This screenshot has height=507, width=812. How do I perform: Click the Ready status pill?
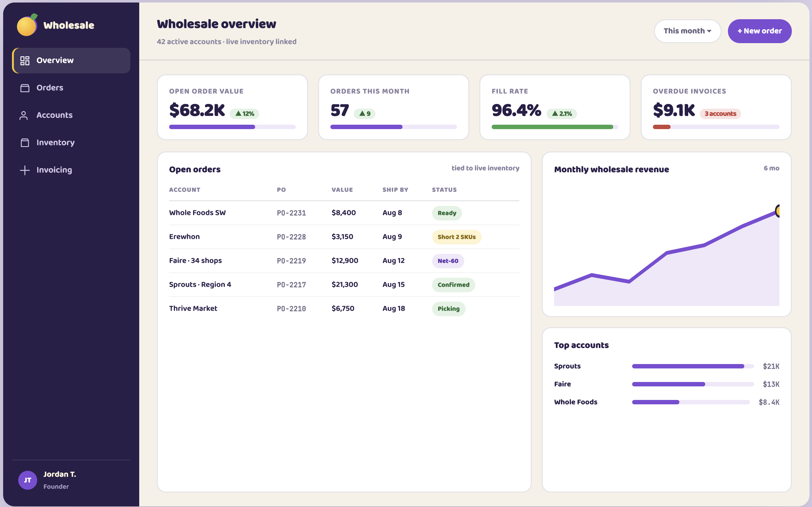point(447,213)
